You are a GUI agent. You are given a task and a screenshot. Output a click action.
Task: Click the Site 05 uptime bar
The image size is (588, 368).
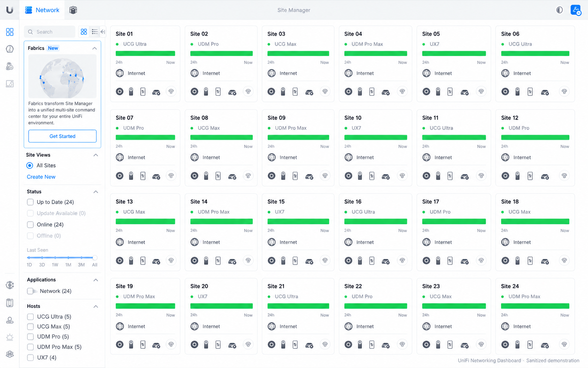point(454,53)
